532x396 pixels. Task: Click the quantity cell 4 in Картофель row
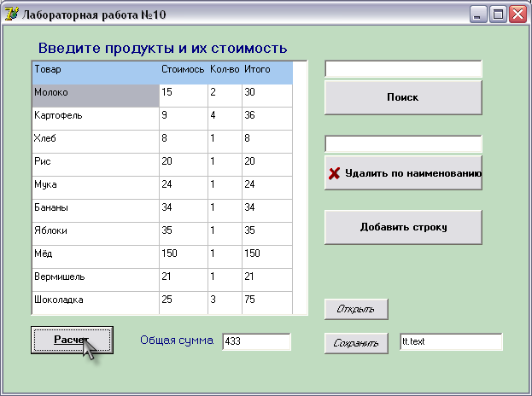pyautogui.click(x=225, y=119)
